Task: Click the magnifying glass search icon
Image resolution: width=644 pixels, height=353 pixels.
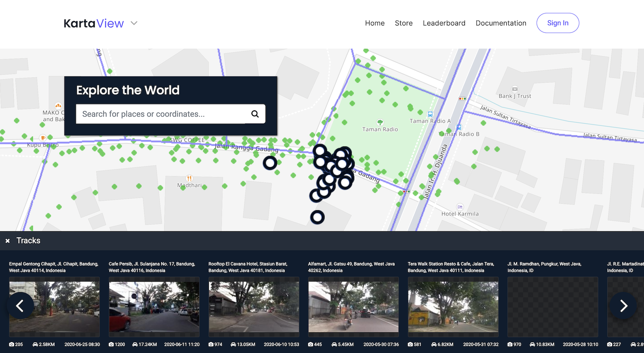Action: (x=255, y=114)
